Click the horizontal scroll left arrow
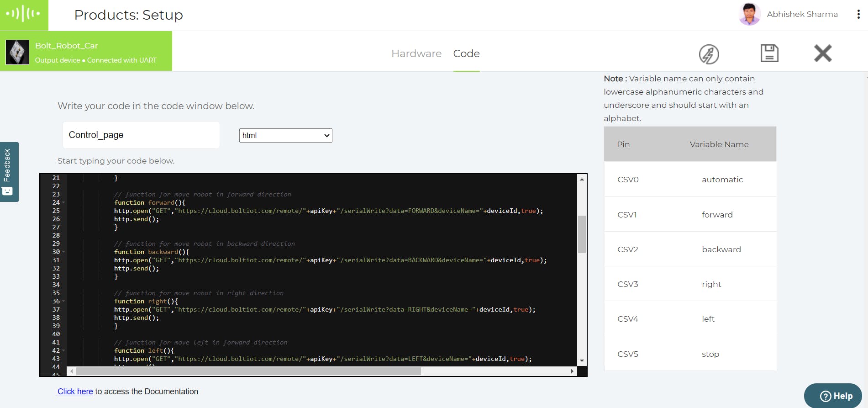The image size is (868, 408). point(71,371)
